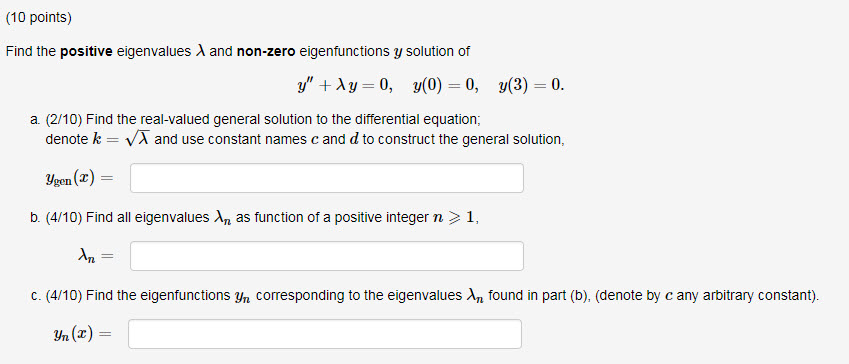The width and height of the screenshot is (849, 364).
Task: Focus the λ_n eigenvalue answer field
Action: tap(326, 256)
